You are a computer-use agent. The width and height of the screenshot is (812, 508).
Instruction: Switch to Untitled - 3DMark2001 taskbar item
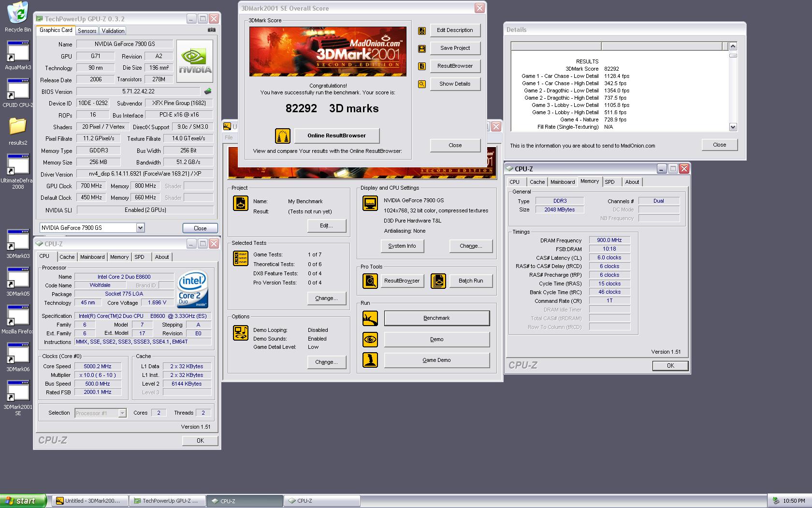(91, 501)
